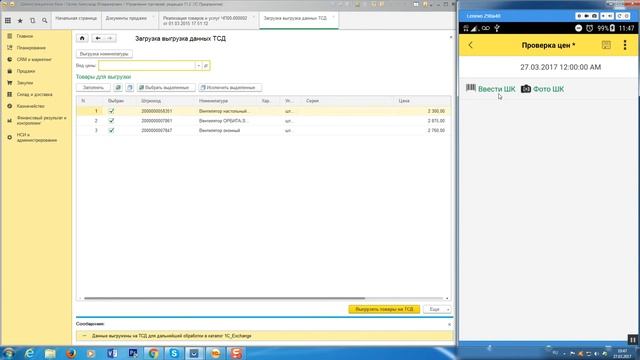
Task: Open Казначейство section in the sidebar
Action: point(31,106)
